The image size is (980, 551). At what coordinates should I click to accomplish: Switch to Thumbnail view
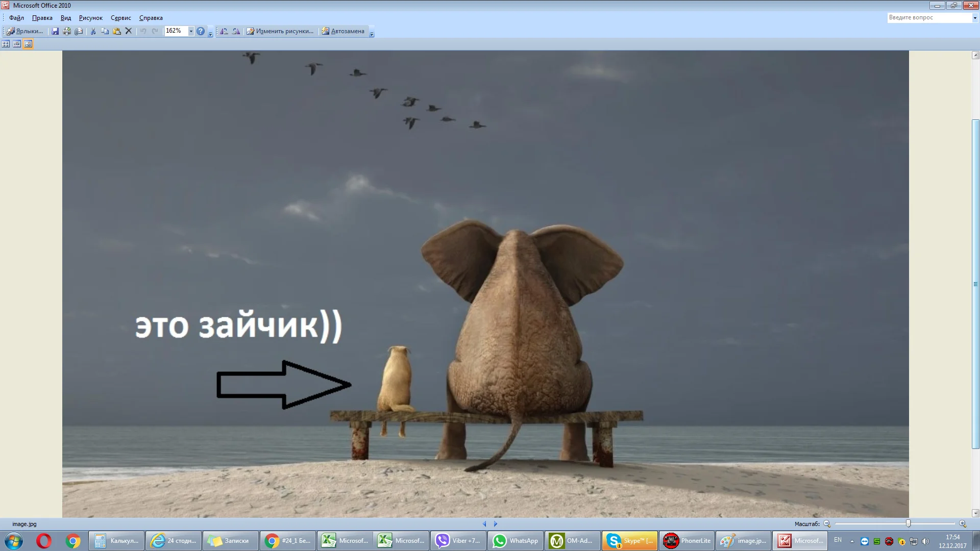[6, 44]
